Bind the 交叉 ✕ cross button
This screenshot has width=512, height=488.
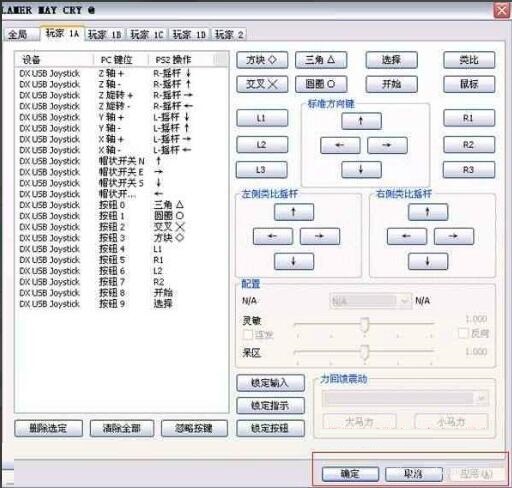tap(262, 84)
